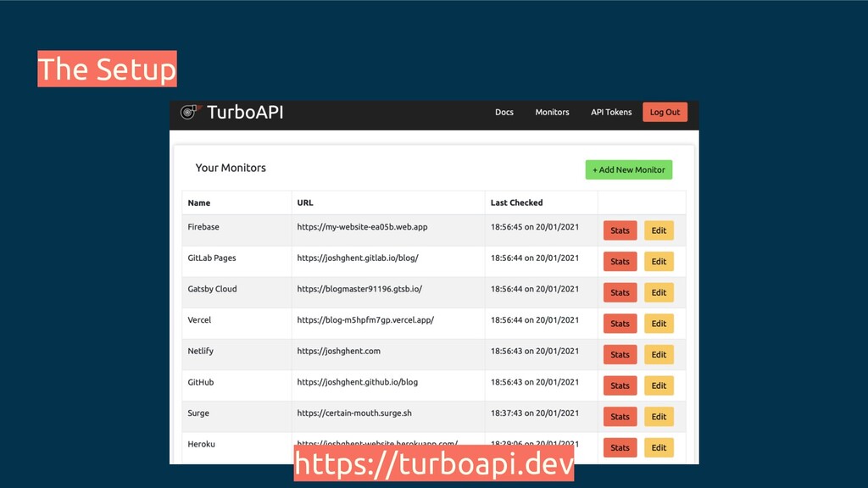
Task: Edit the Netlify monitor
Action: tap(659, 355)
